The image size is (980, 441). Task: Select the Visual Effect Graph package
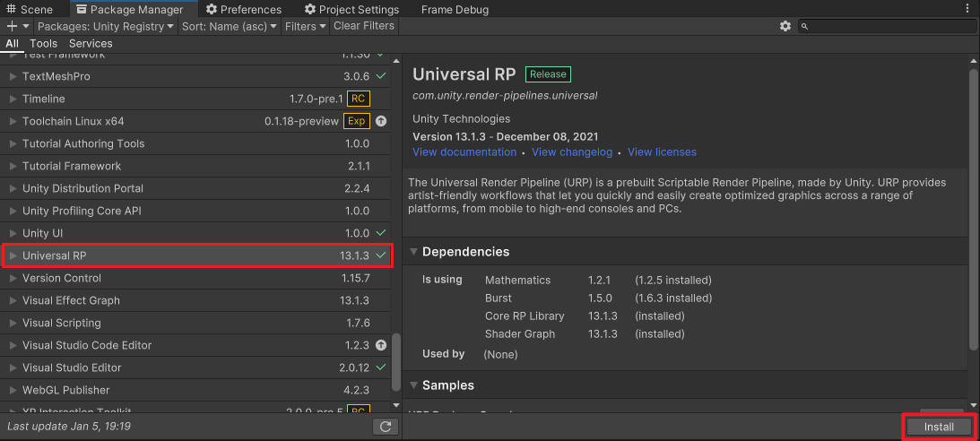click(x=196, y=300)
